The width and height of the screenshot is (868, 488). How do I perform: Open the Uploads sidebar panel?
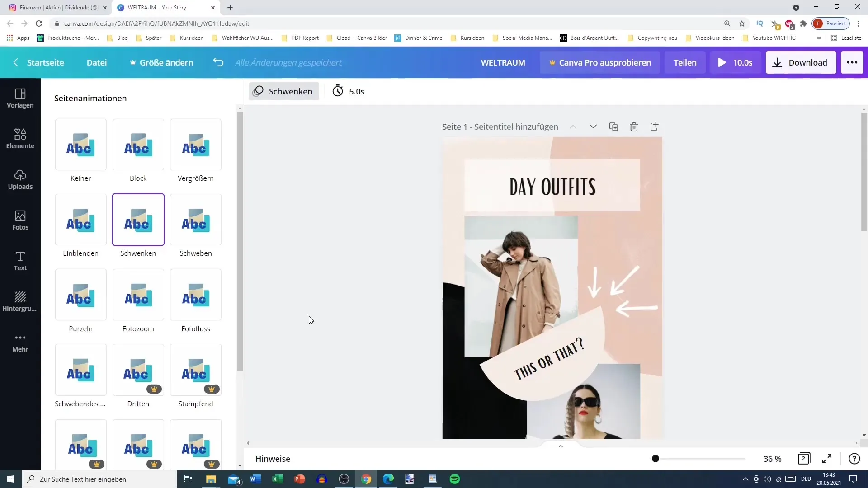(x=20, y=180)
